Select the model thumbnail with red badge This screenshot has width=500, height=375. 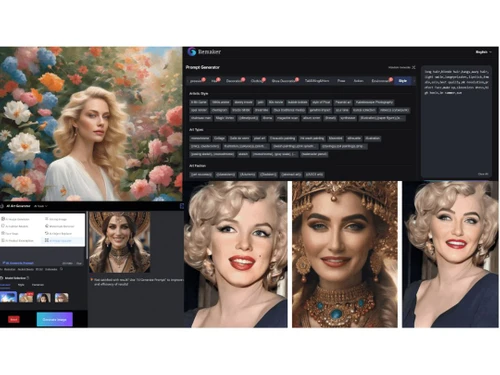26,297
